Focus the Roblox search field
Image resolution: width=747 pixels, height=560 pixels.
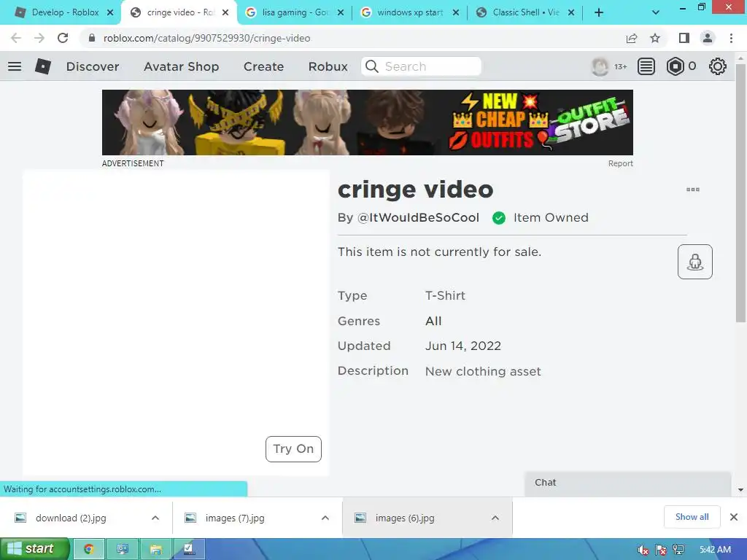421,66
